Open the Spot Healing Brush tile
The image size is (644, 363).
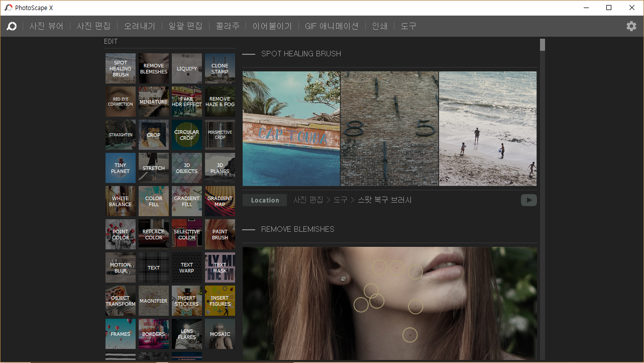(x=121, y=68)
